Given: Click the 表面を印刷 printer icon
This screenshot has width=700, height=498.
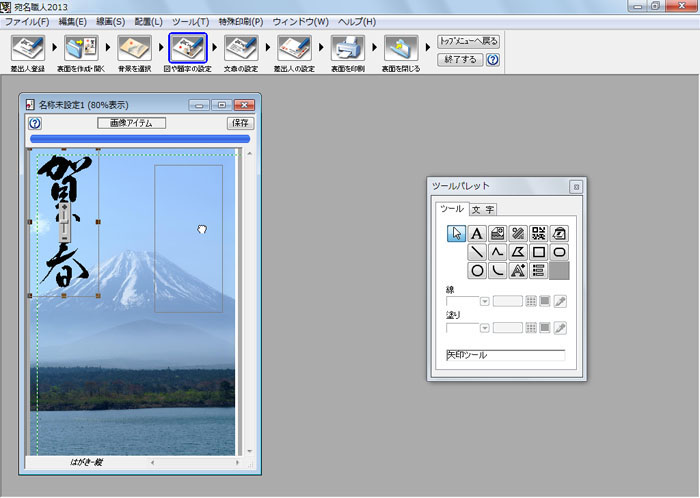Looking at the screenshot, I should tap(346, 47).
